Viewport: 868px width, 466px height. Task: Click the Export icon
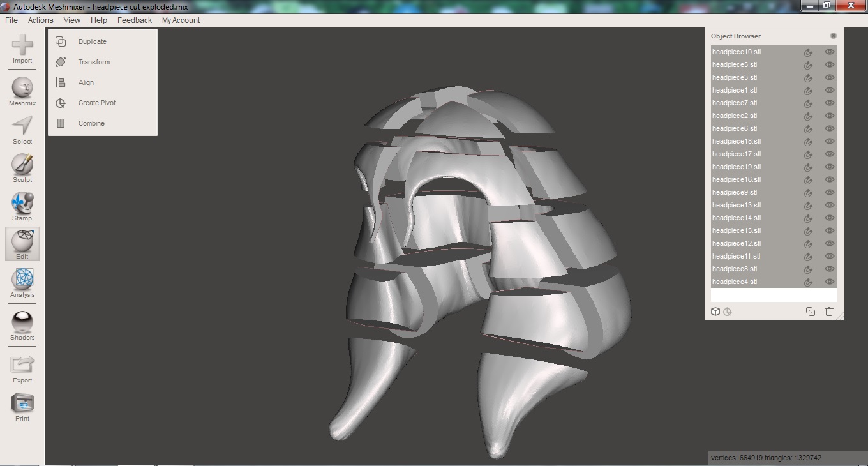pos(22,365)
